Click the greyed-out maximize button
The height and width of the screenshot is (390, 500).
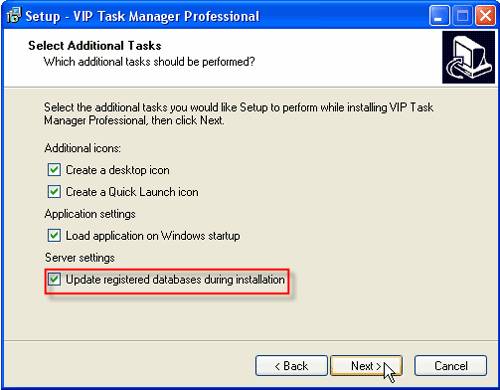462,16
